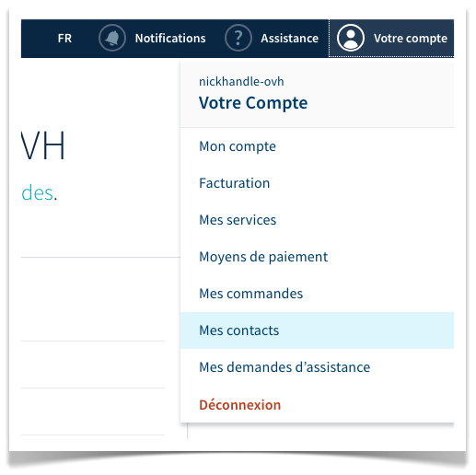Image resolution: width=476 pixels, height=475 pixels.
Task: Open the Notifications menu label
Action: pos(170,39)
